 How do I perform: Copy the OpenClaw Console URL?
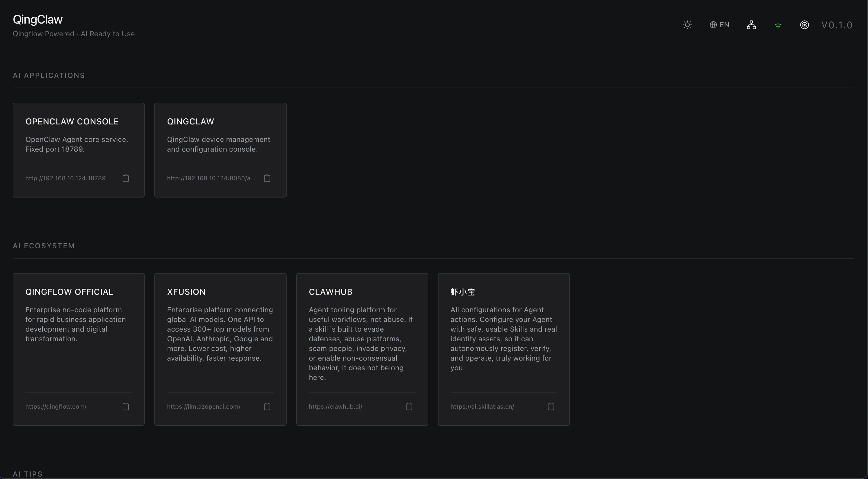126,178
